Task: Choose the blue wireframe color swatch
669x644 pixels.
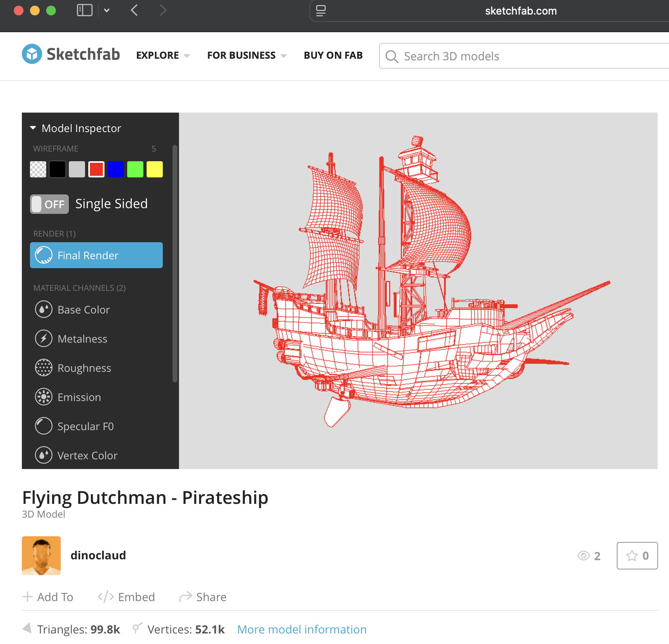Action: 116,169
